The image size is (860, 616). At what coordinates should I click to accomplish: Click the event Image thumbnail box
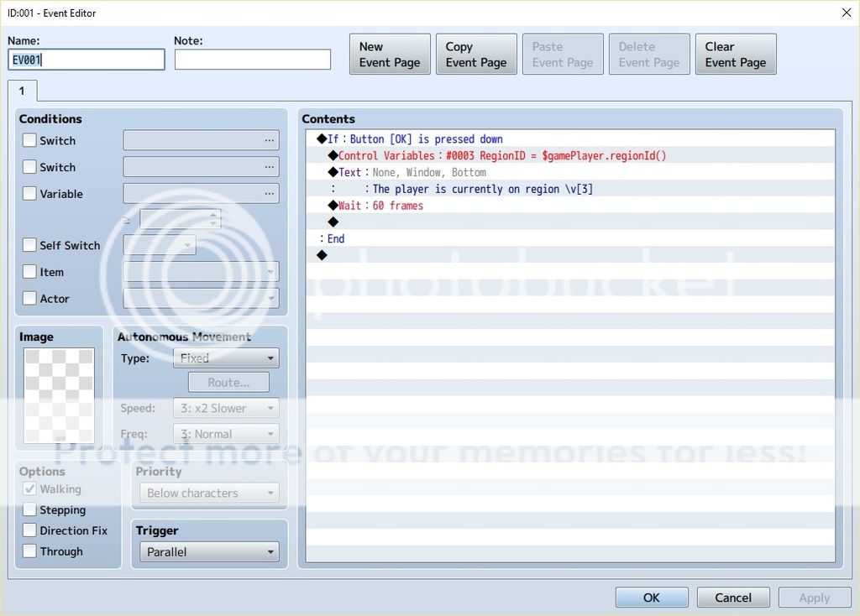click(59, 395)
